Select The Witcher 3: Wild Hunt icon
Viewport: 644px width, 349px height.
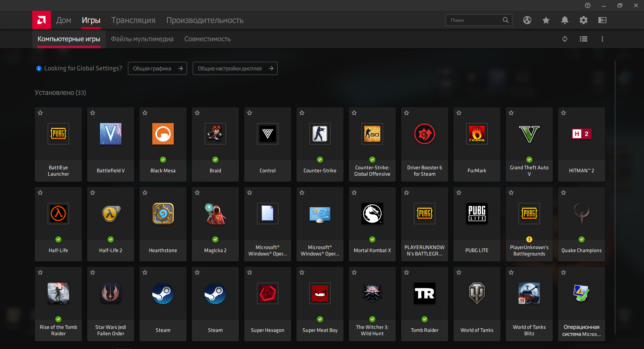click(372, 293)
